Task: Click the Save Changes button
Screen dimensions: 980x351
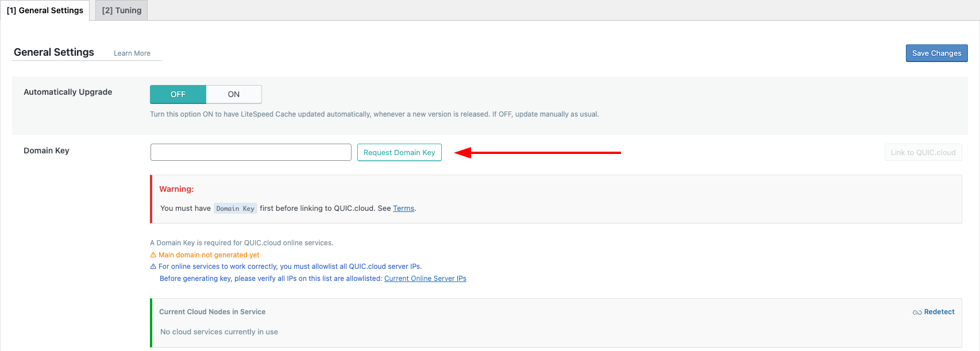Action: (x=936, y=53)
